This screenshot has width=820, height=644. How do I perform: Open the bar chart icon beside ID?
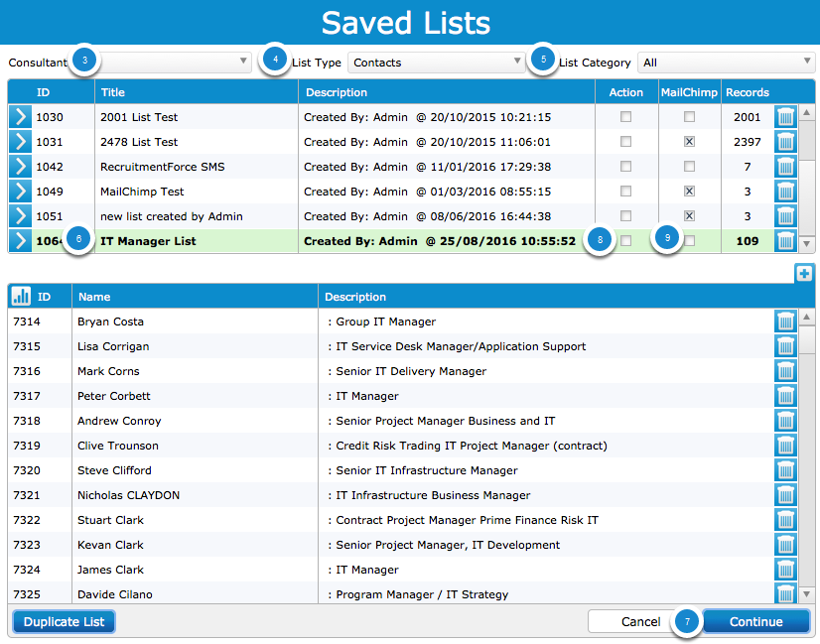tap(21, 296)
